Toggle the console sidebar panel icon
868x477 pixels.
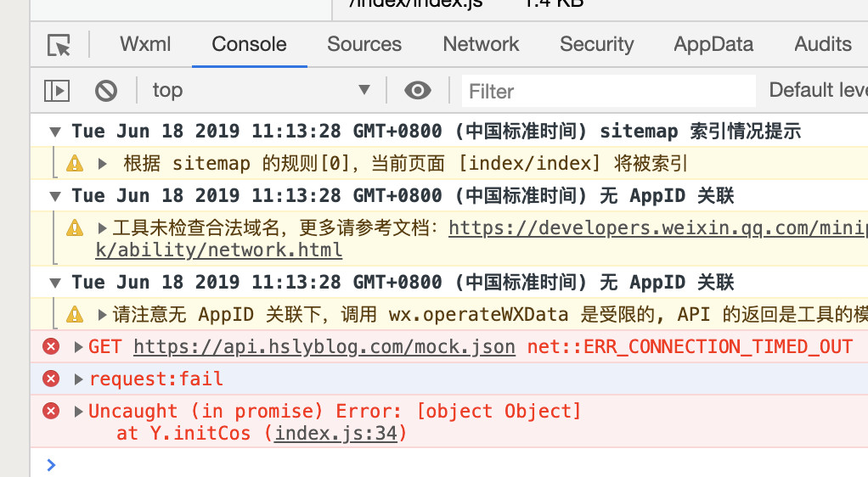click(57, 91)
